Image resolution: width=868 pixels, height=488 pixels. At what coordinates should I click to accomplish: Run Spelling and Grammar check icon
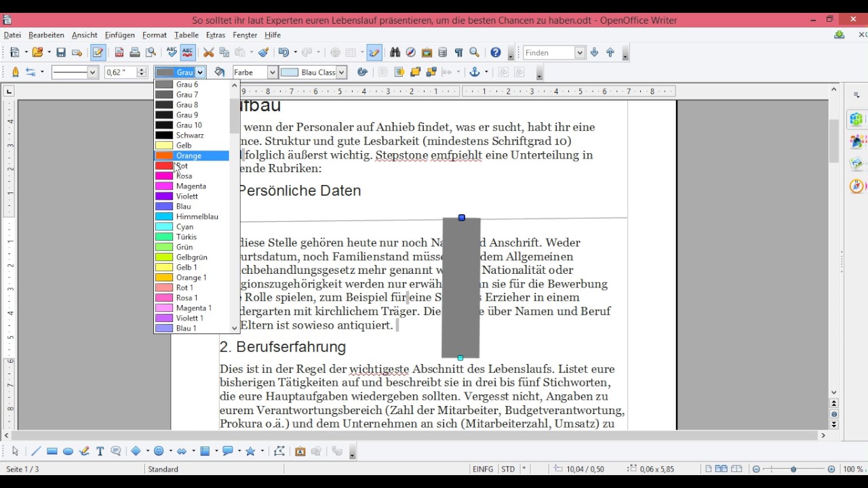(x=172, y=52)
